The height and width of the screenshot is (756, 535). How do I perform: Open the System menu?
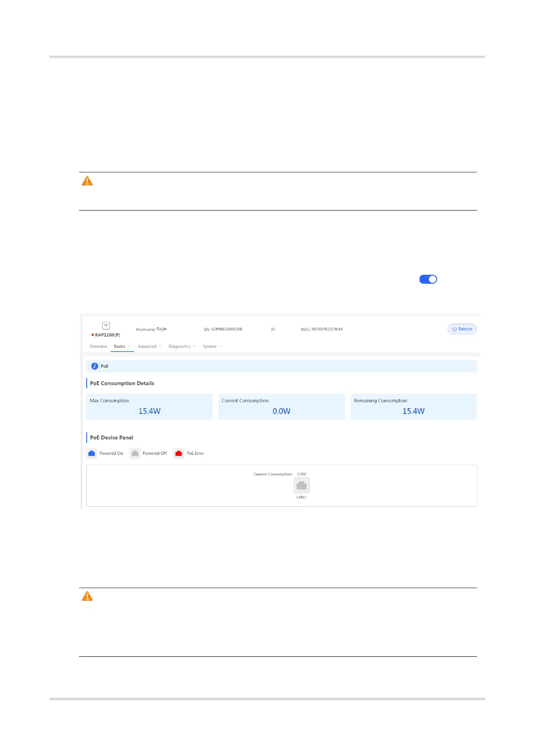coord(209,347)
